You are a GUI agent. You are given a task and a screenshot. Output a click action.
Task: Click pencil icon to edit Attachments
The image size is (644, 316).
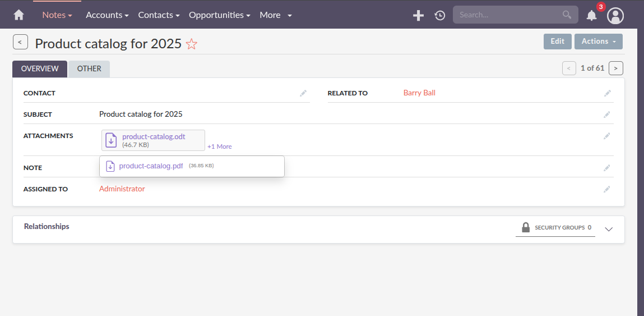[x=607, y=136]
